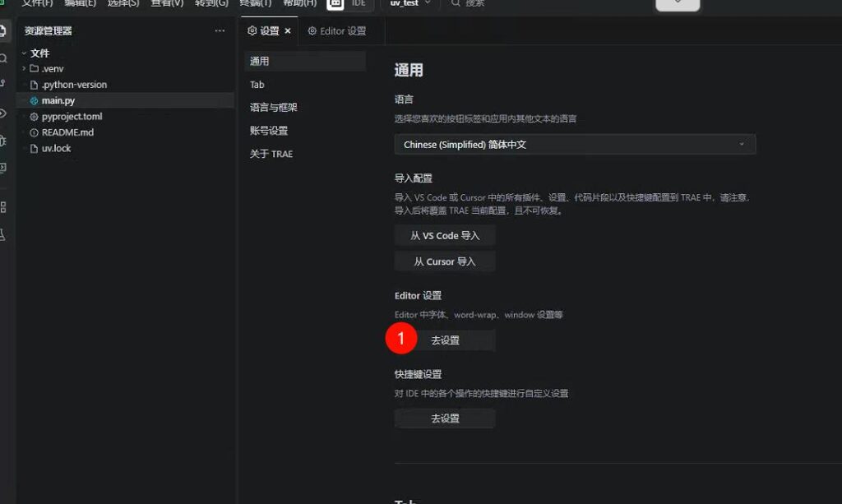This screenshot has height=504, width=842.
Task: Open the 语言 dropdown showing Chinese Simplified
Action: [574, 143]
